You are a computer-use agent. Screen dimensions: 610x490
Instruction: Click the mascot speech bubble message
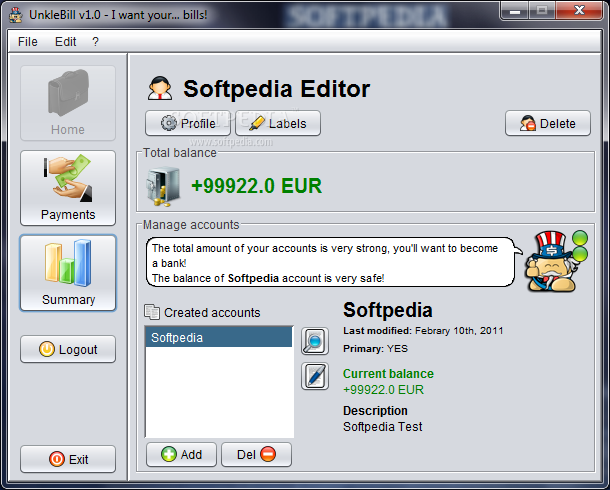330,262
